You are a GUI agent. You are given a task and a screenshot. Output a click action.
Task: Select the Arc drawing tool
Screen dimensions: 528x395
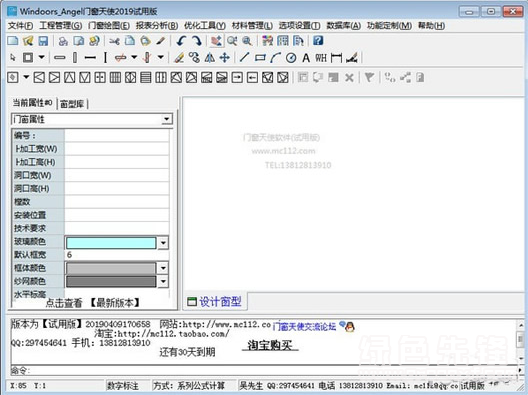275,58
